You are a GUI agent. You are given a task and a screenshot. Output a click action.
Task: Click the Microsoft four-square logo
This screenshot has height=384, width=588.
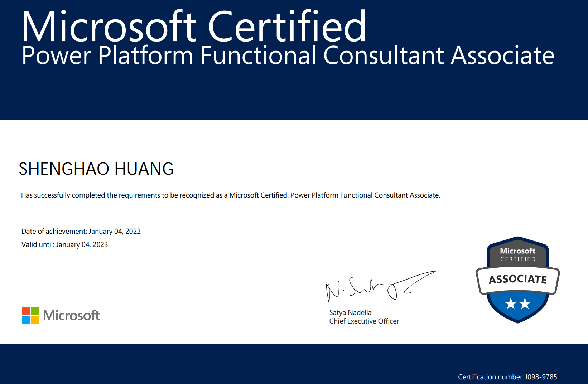pyautogui.click(x=30, y=315)
